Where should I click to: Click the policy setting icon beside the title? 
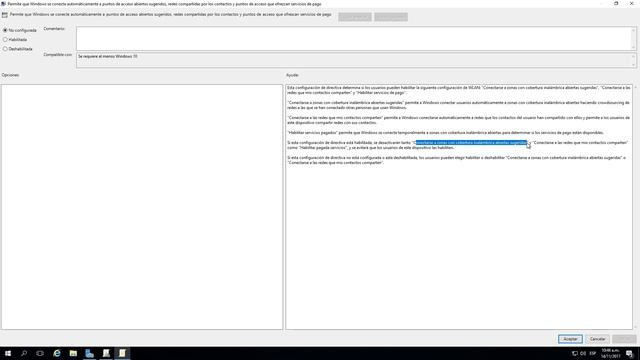pos(5,15)
